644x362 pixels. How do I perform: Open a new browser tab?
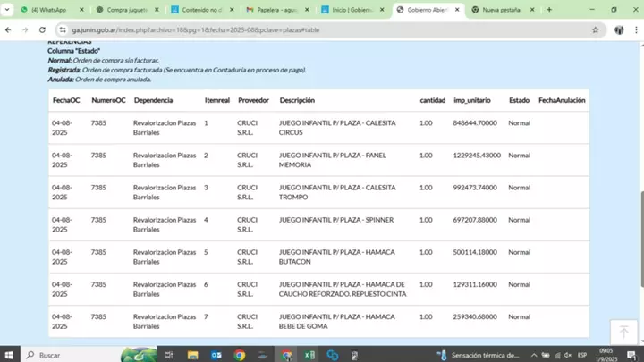point(549,10)
